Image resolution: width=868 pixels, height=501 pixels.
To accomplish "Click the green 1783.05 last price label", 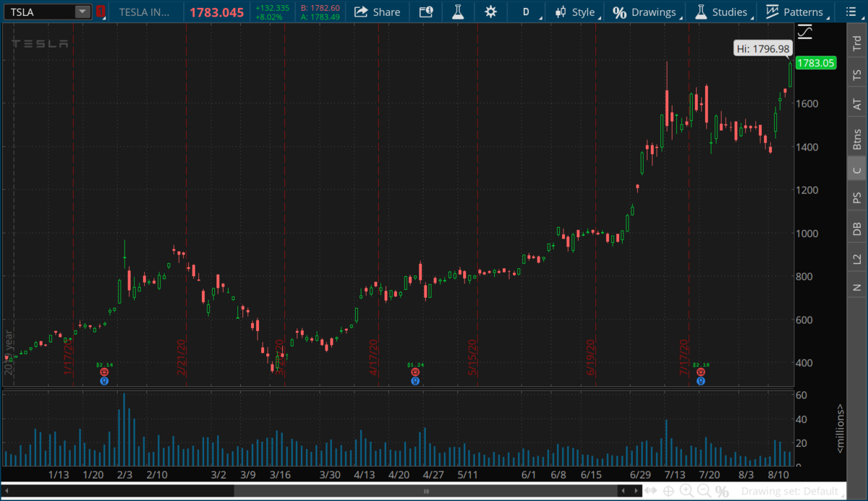I will tap(816, 63).
